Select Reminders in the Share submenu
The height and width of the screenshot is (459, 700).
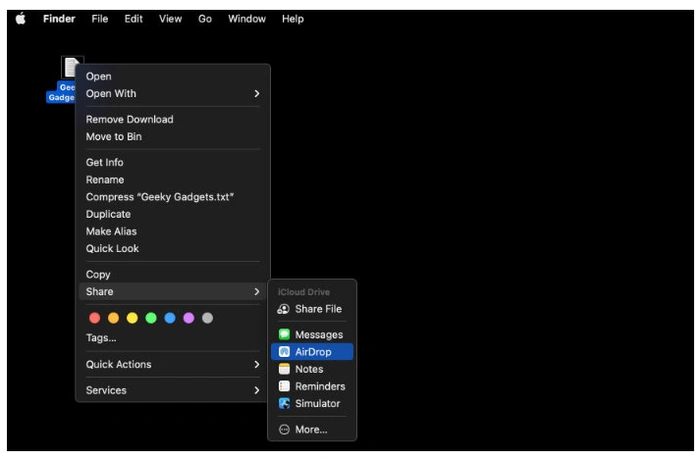(x=312, y=386)
